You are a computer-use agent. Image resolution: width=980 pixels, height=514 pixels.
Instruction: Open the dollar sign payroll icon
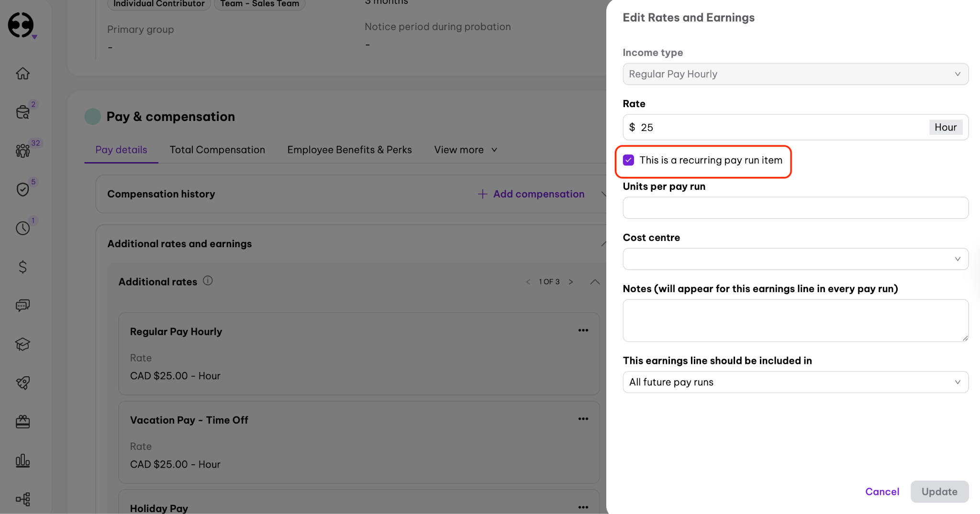22,267
